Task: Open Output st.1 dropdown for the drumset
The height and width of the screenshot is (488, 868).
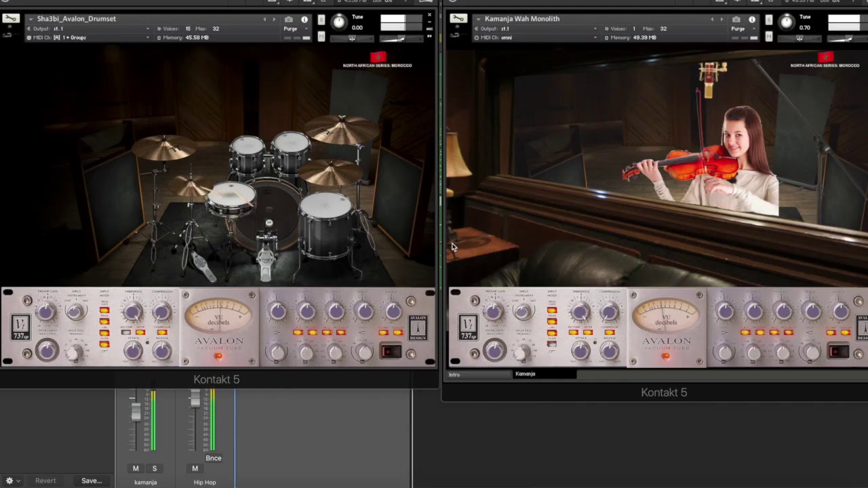Action: (x=88, y=28)
